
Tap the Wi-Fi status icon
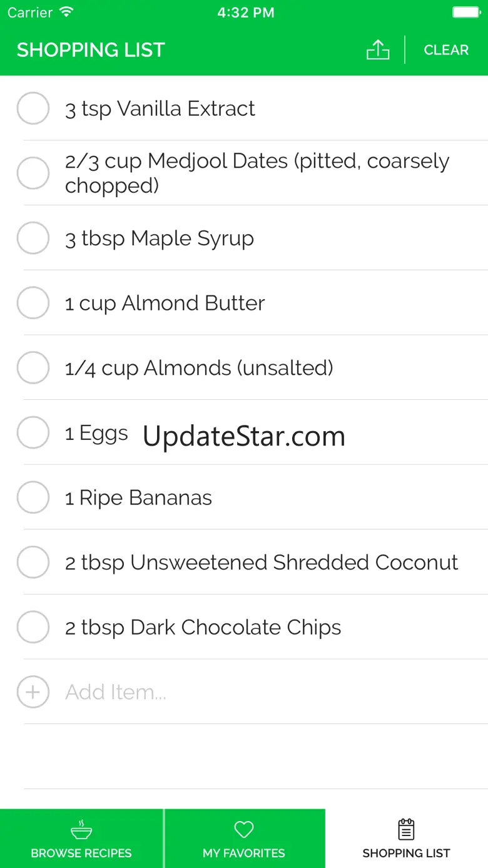(66, 13)
